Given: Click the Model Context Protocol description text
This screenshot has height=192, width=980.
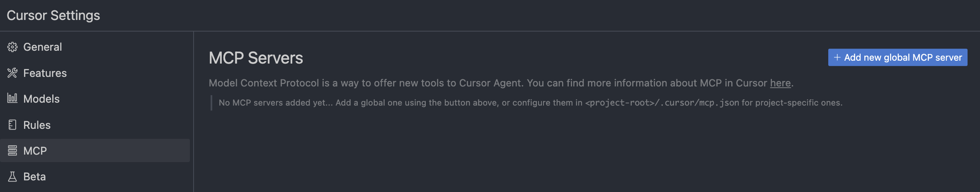Looking at the screenshot, I should point(501,83).
